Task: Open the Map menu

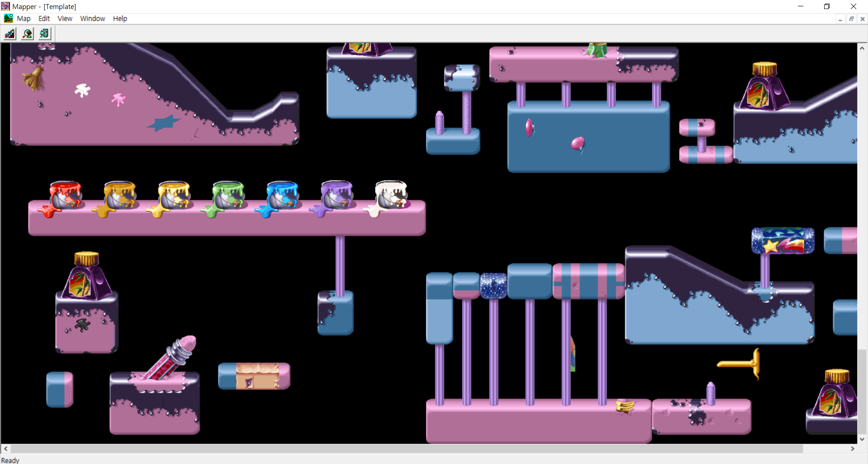Action: point(24,19)
